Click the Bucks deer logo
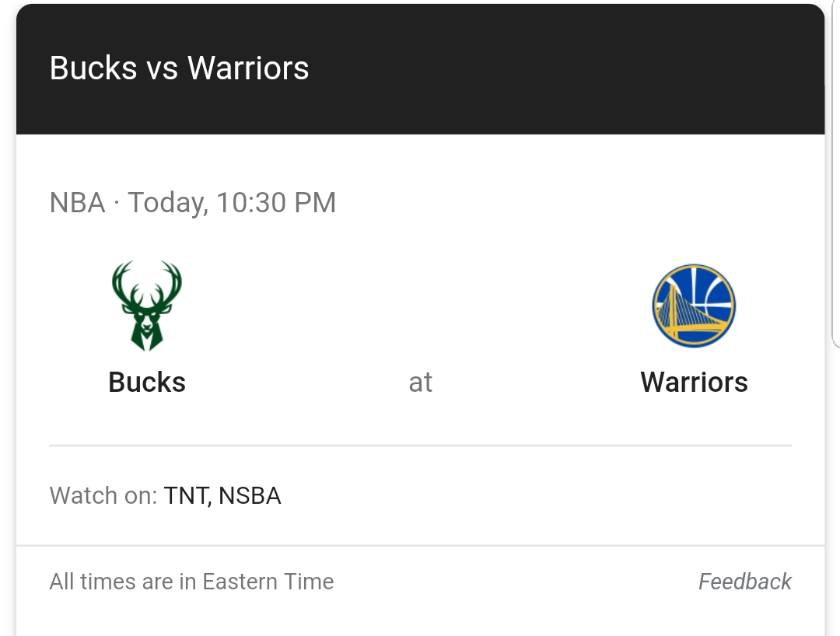Screen dimensions: 840x636 pos(147,306)
